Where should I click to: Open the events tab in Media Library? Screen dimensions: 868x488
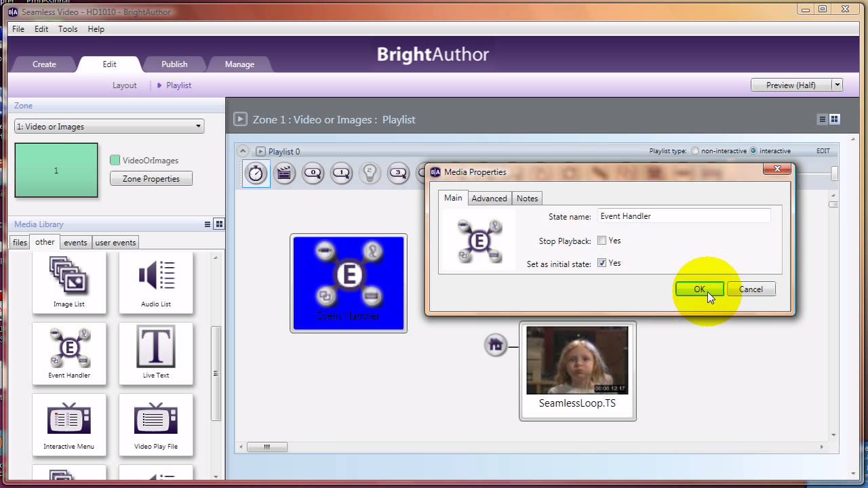pyautogui.click(x=75, y=243)
